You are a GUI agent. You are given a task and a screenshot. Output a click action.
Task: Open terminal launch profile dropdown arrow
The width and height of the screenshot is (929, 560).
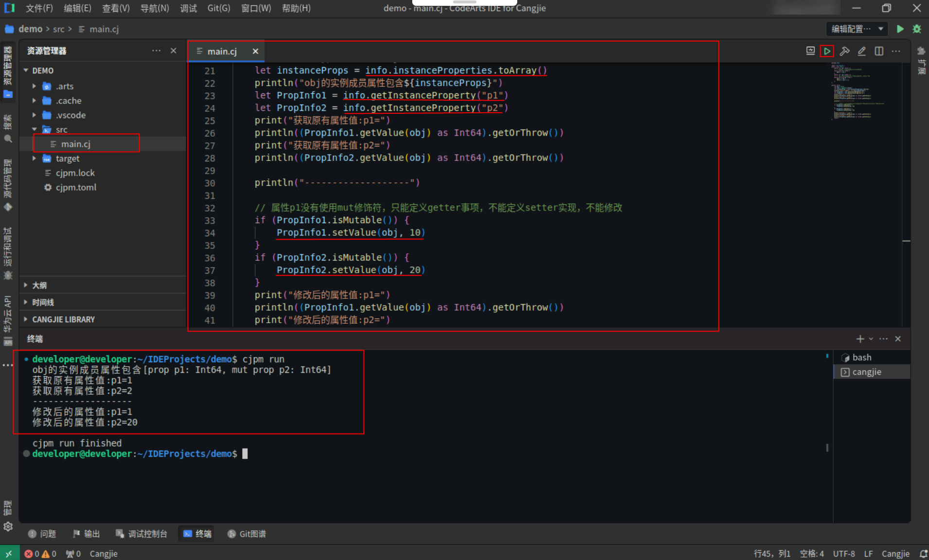(871, 339)
